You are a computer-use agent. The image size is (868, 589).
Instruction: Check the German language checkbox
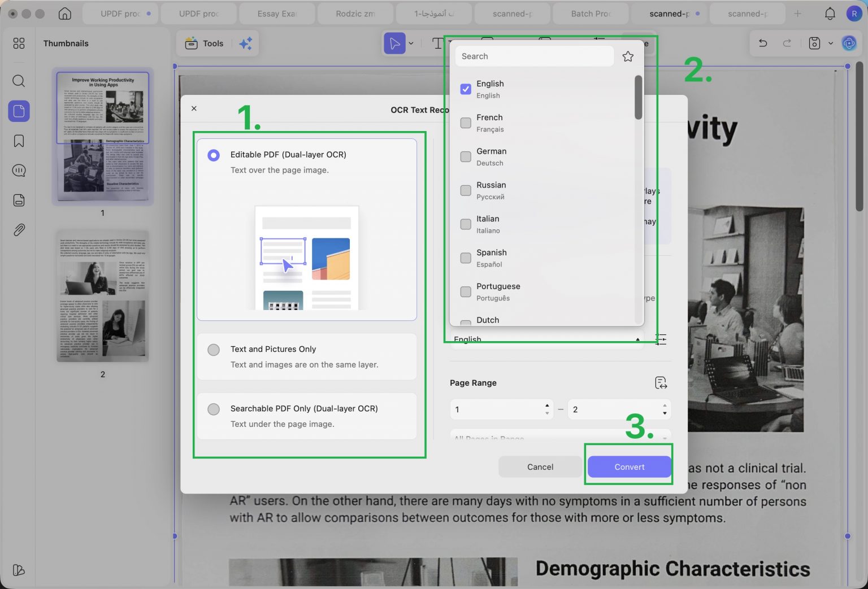pos(466,157)
